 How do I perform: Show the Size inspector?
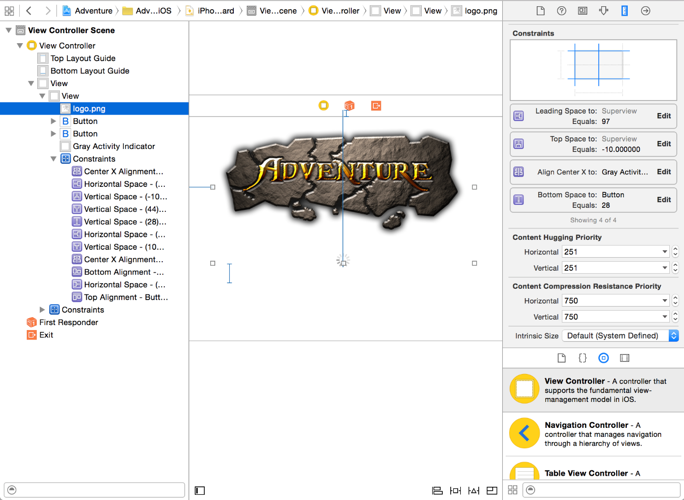click(x=624, y=10)
